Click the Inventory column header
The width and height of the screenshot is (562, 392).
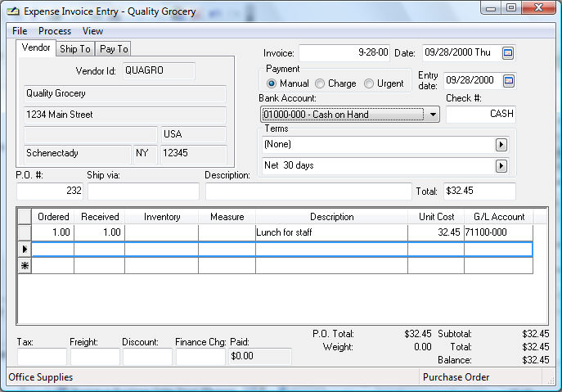click(x=162, y=217)
